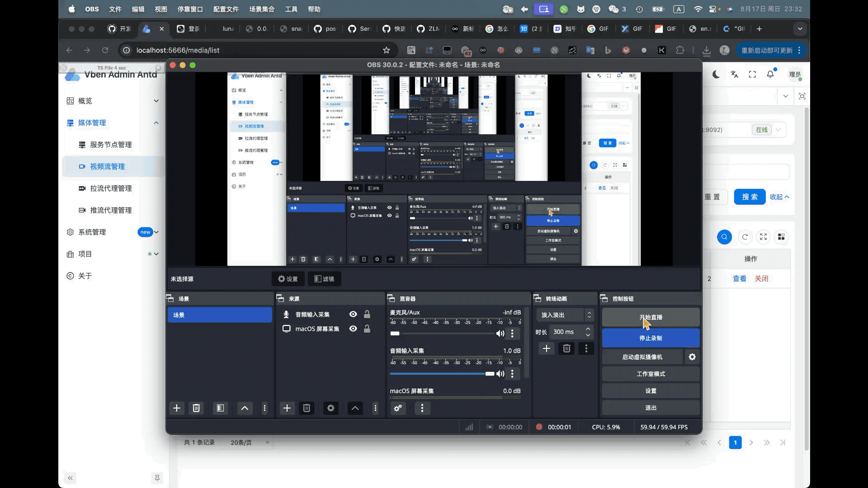Open the 场景集合 menu

coord(262,9)
